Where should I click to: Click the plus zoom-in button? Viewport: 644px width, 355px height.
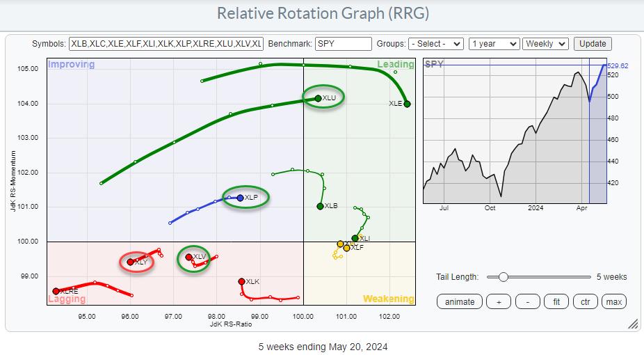pos(499,301)
